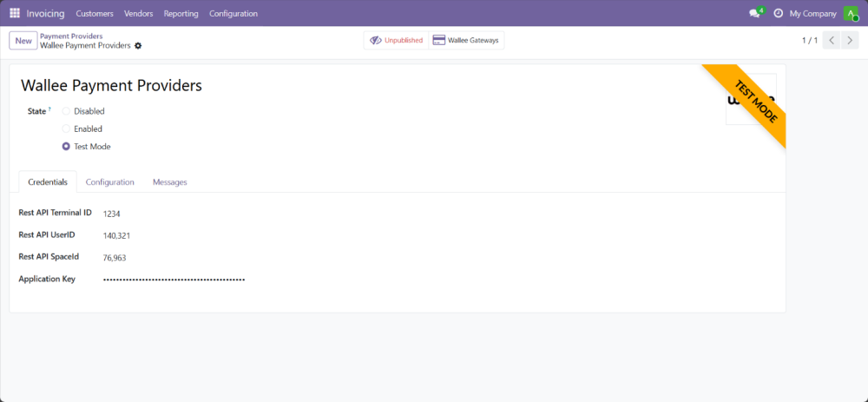Select the Test Mode state option
The height and width of the screenshot is (402, 868).
pos(66,147)
